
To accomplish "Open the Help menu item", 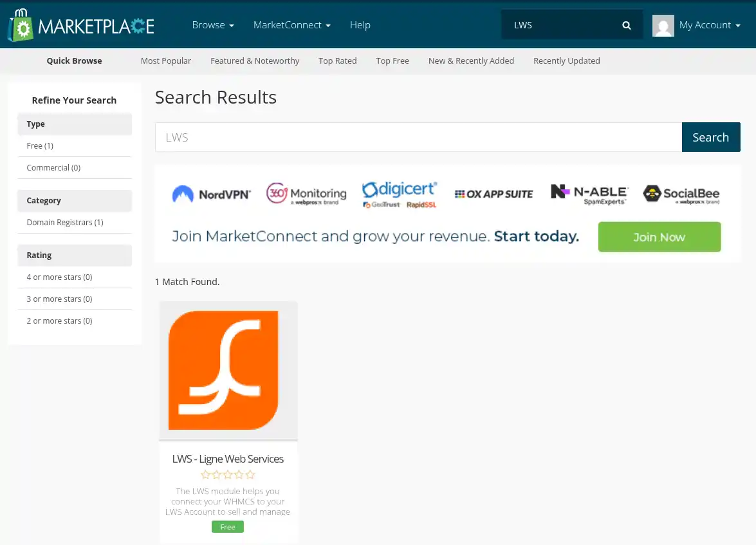I will [360, 25].
